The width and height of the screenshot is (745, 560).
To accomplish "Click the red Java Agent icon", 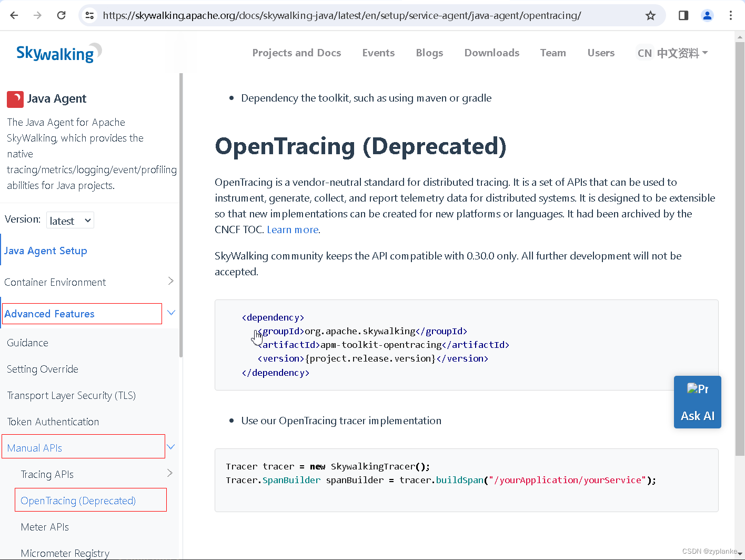I will [15, 99].
